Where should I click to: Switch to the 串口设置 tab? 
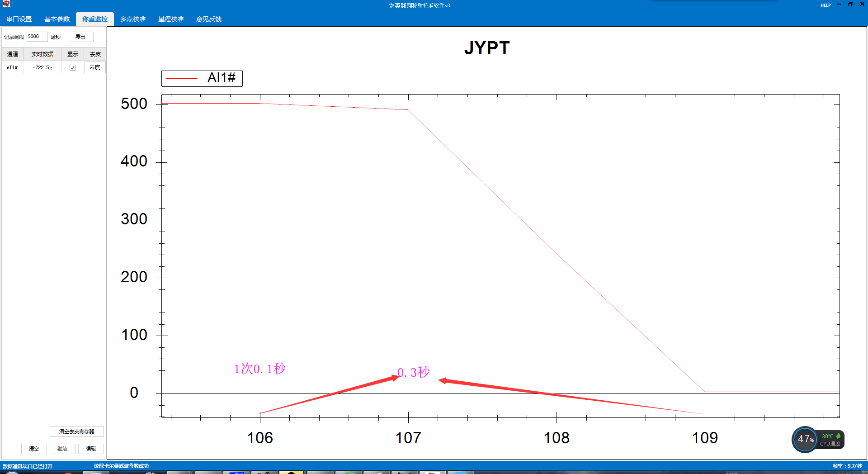(19, 19)
